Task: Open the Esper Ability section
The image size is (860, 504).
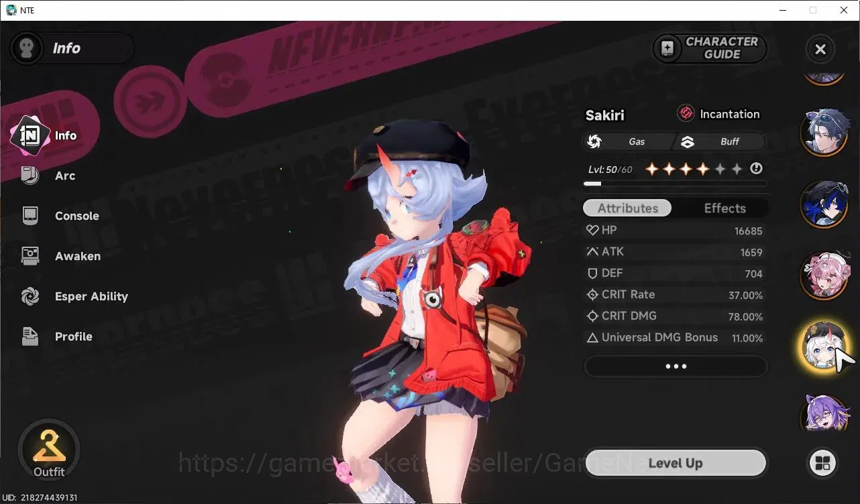Action: [x=91, y=296]
